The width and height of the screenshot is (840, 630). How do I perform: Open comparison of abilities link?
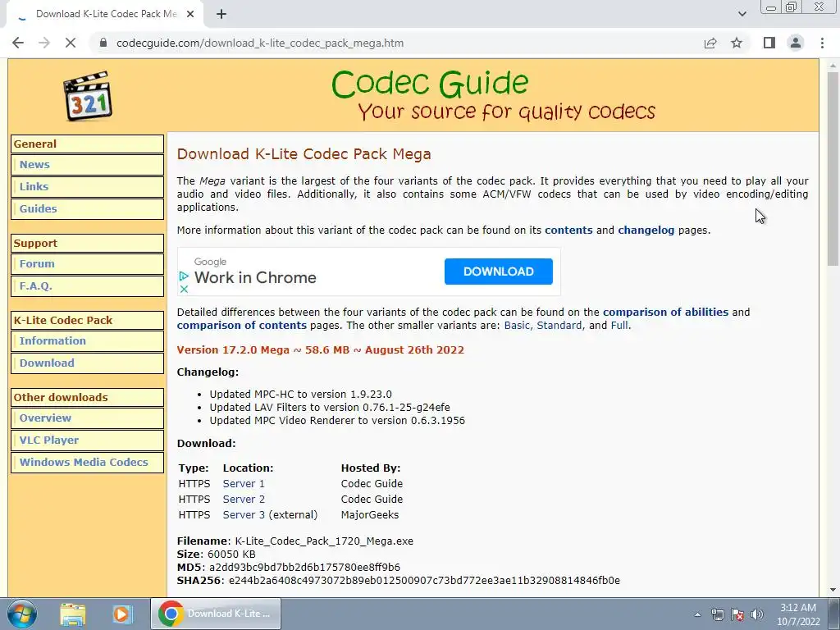click(x=665, y=313)
